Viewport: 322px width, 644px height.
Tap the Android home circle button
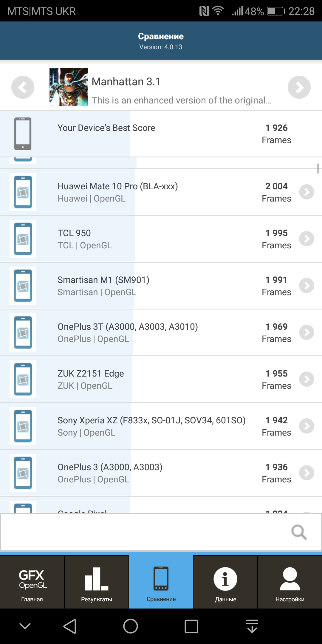click(x=131, y=626)
